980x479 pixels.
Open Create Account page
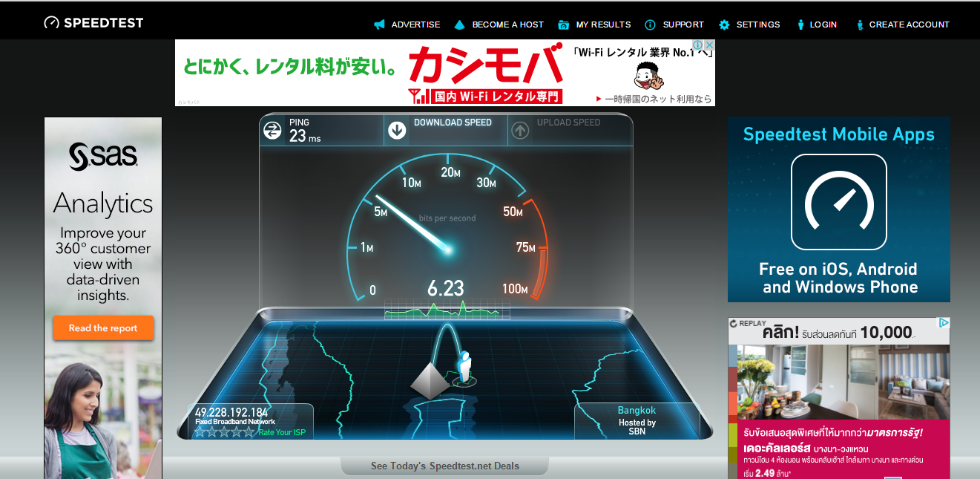point(910,25)
